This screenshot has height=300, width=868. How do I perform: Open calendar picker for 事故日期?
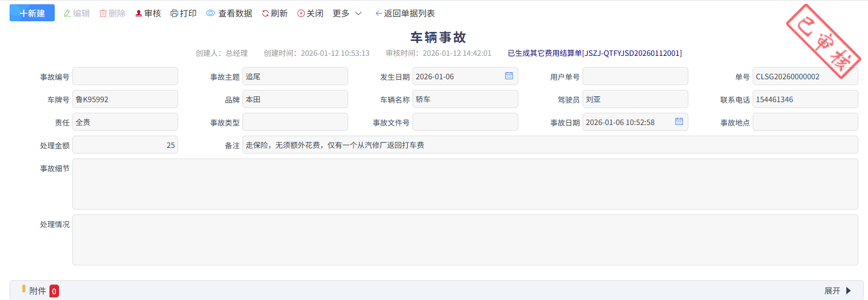679,122
